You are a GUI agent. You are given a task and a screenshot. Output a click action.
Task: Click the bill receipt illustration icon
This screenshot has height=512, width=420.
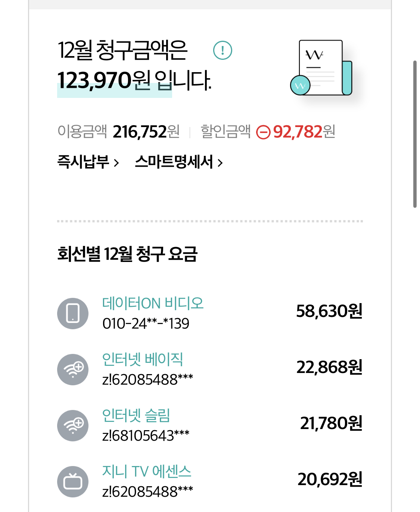[321, 68]
